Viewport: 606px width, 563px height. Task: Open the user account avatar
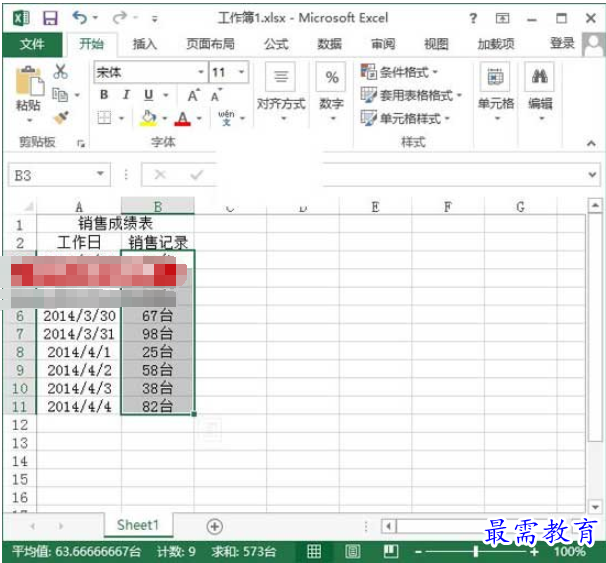[594, 44]
